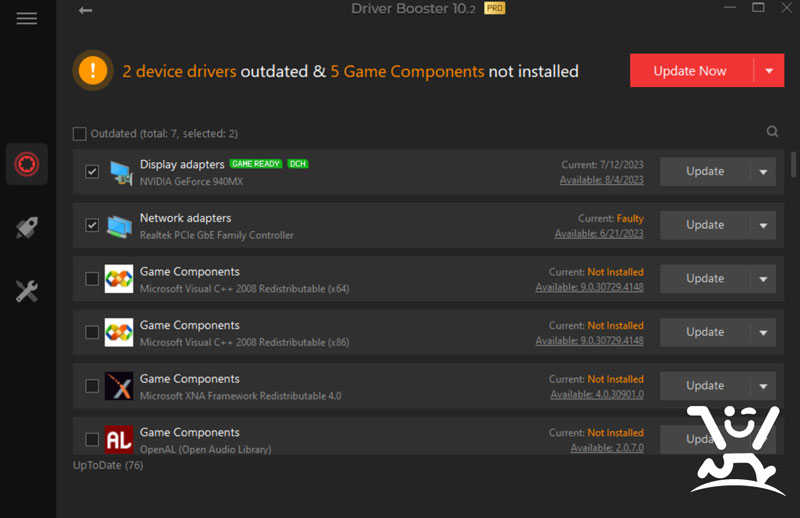Click the 'Faulty' status text
Viewport: 800px width, 518px height.
coord(630,218)
